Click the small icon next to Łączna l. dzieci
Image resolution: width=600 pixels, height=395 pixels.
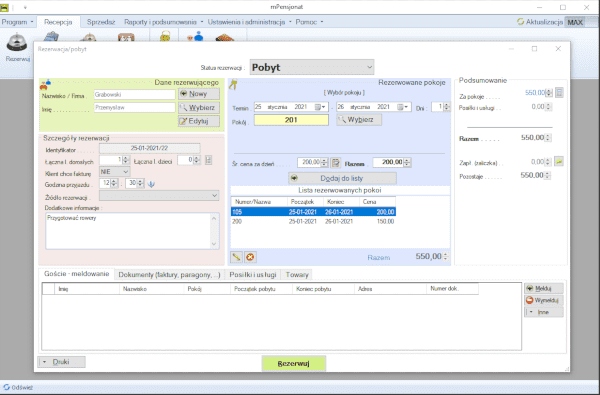(x=208, y=160)
